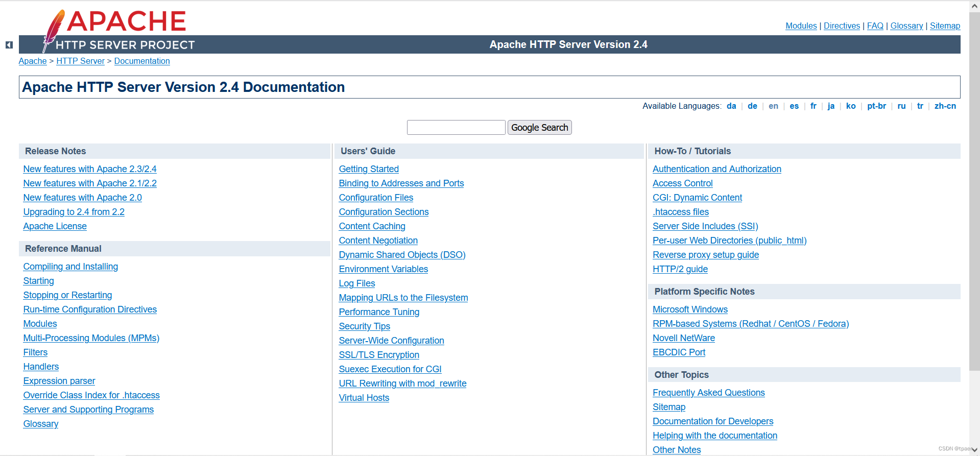The width and height of the screenshot is (980, 456).
Task: Open Binding to Addresses and Ports
Action: (x=401, y=183)
